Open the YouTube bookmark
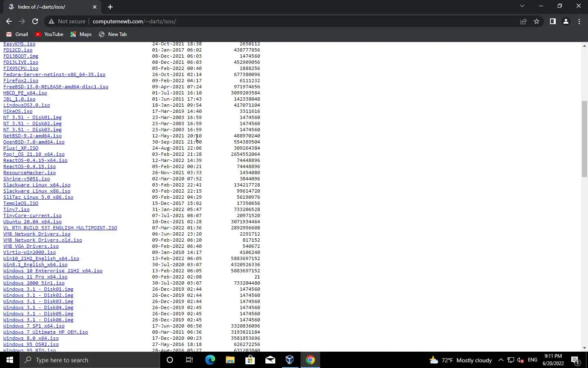Viewport: 588px width, 368px height. point(49,34)
